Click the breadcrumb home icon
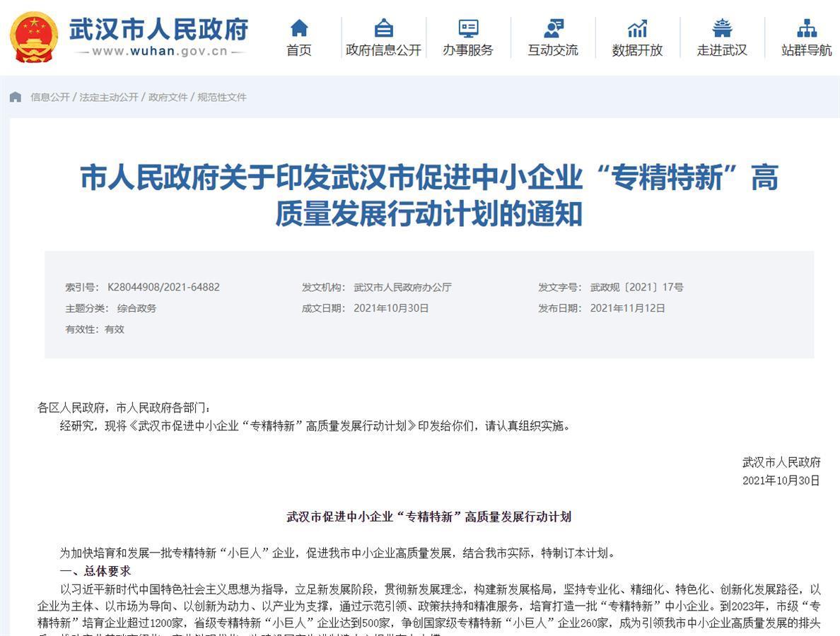This screenshot has width=840, height=636. tap(16, 97)
